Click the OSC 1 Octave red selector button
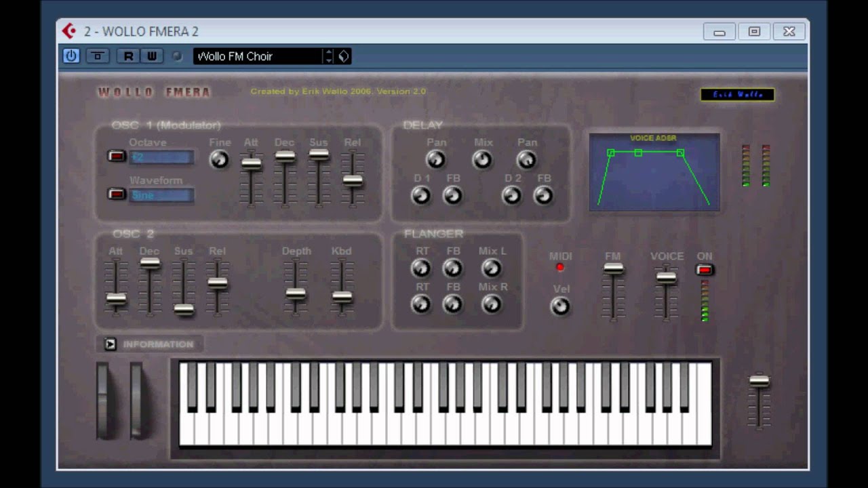The height and width of the screenshot is (488, 868). coord(117,157)
